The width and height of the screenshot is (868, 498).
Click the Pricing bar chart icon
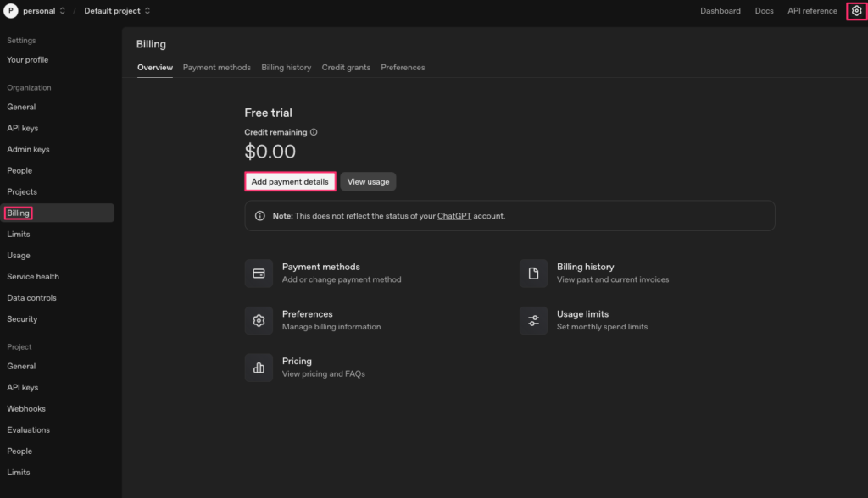pyautogui.click(x=259, y=368)
